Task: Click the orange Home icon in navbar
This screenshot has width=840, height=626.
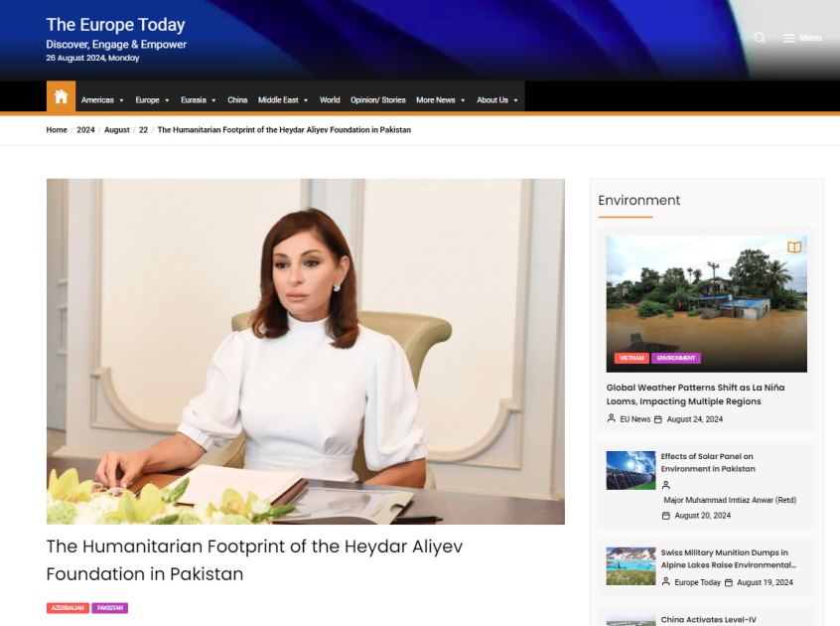Action: [61, 97]
